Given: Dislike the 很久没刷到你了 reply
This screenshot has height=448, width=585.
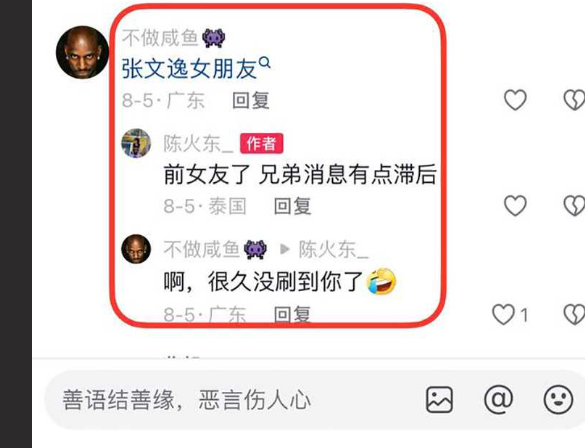Looking at the screenshot, I should (x=574, y=314).
